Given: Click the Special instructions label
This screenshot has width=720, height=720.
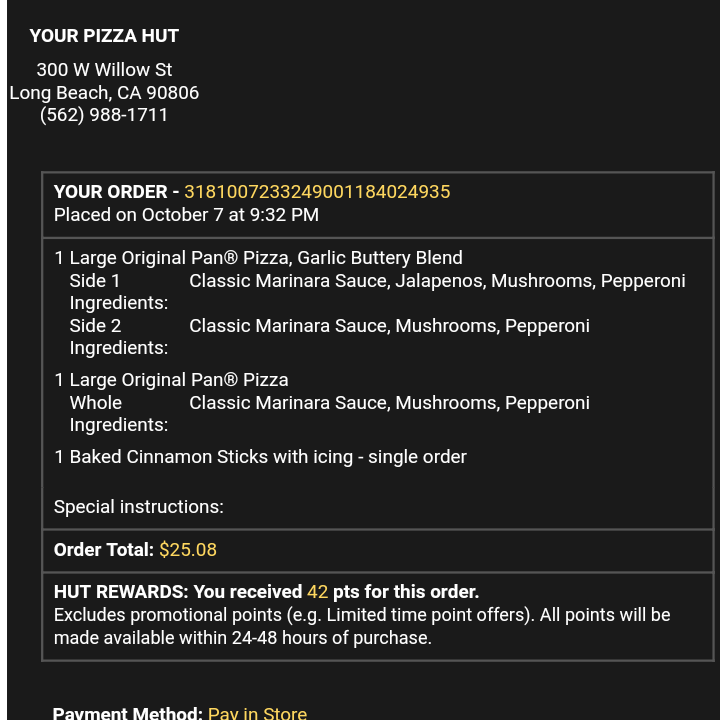Looking at the screenshot, I should coord(139,507).
